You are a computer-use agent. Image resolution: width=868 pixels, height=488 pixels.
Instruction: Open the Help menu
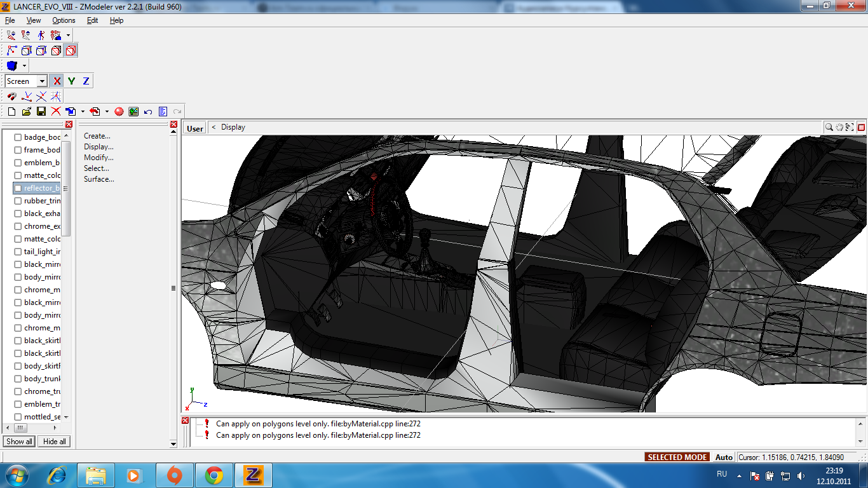[x=116, y=20]
